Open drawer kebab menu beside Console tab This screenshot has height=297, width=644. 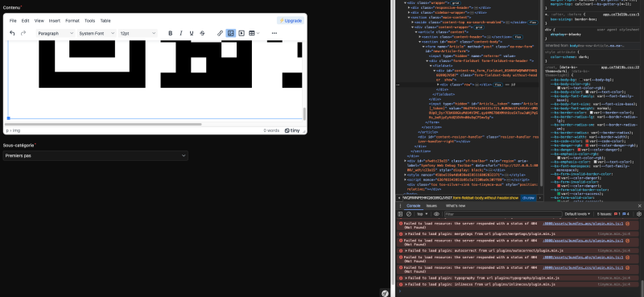point(400,206)
